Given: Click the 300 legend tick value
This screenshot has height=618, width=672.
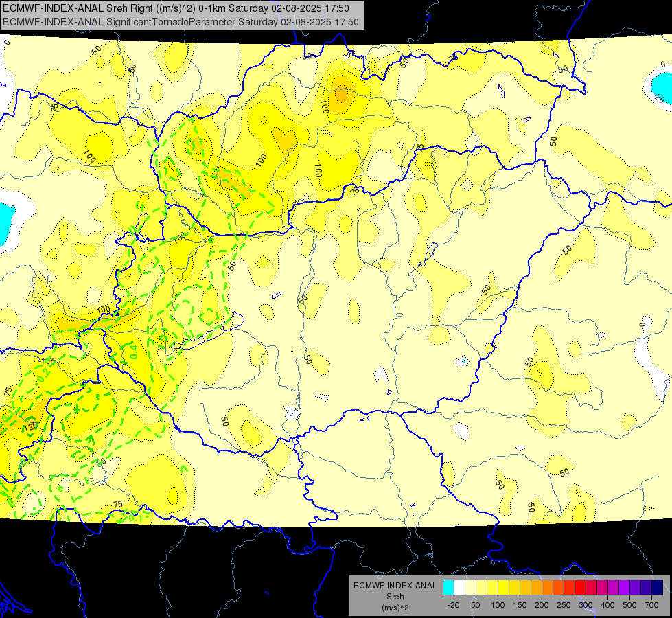Looking at the screenshot, I should coord(586,605).
